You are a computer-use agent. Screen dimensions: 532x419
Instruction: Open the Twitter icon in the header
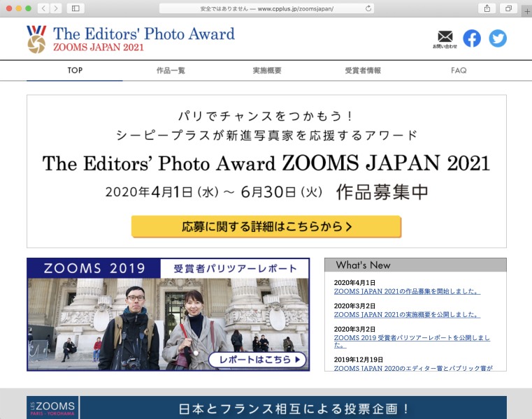pyautogui.click(x=498, y=38)
